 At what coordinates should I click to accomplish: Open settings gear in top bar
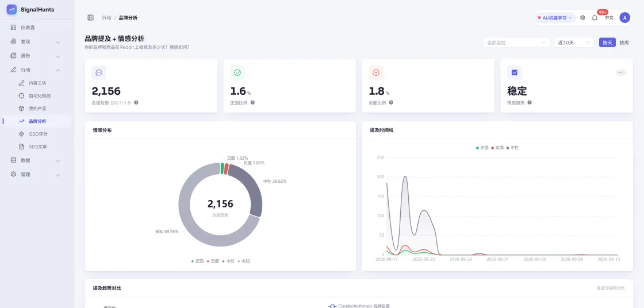tap(582, 18)
